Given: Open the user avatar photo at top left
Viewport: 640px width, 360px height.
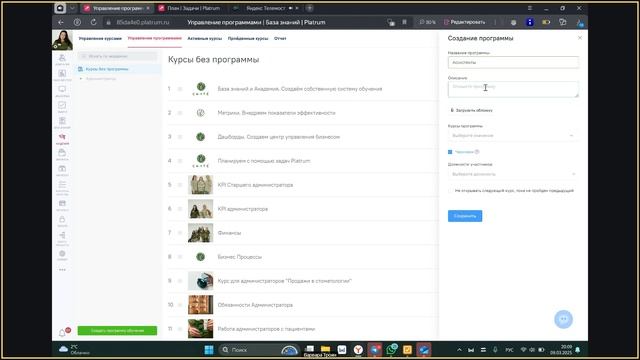Looking at the screenshot, I should pyautogui.click(x=62, y=40).
